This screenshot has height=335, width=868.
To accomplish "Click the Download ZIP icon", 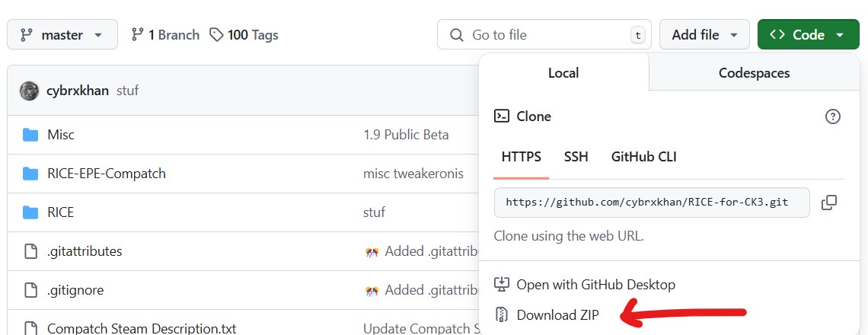I will [501, 314].
